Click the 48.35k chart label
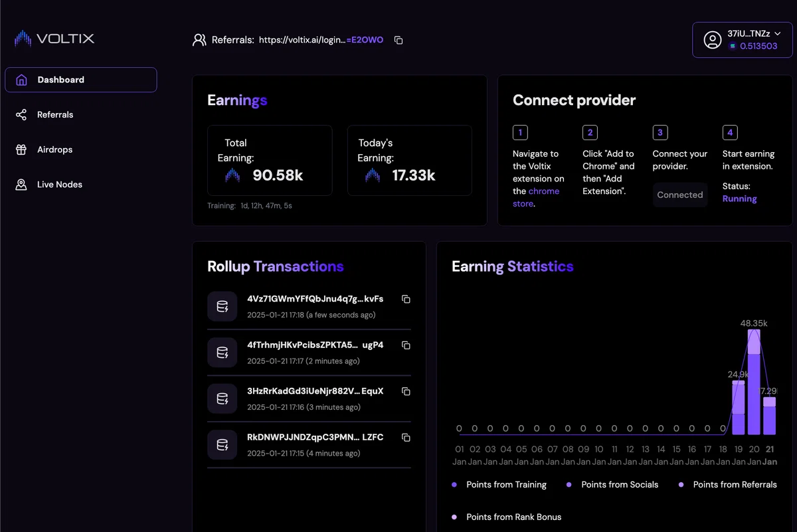The width and height of the screenshot is (797, 532). (x=754, y=323)
